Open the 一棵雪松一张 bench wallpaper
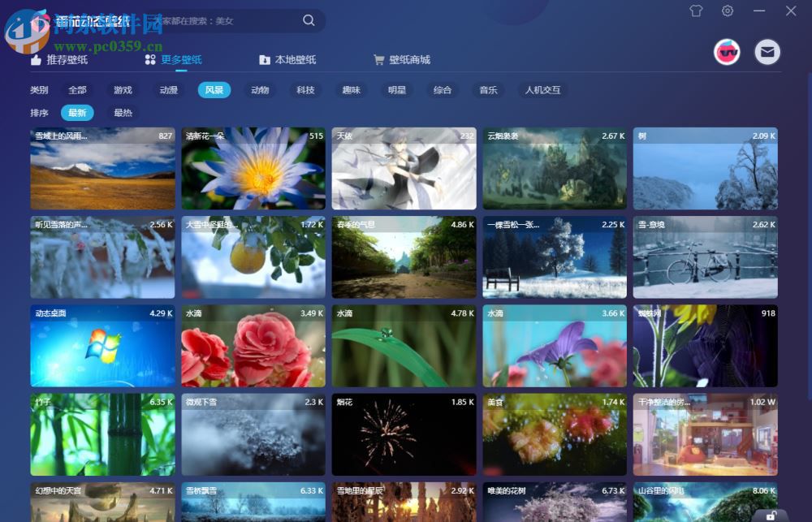 click(555, 257)
